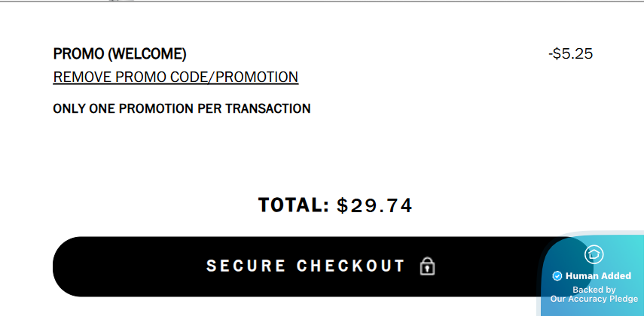Screen dimensions: 644x316
Task: Click the PROMO (WELCOME) label
Action: [x=120, y=53]
